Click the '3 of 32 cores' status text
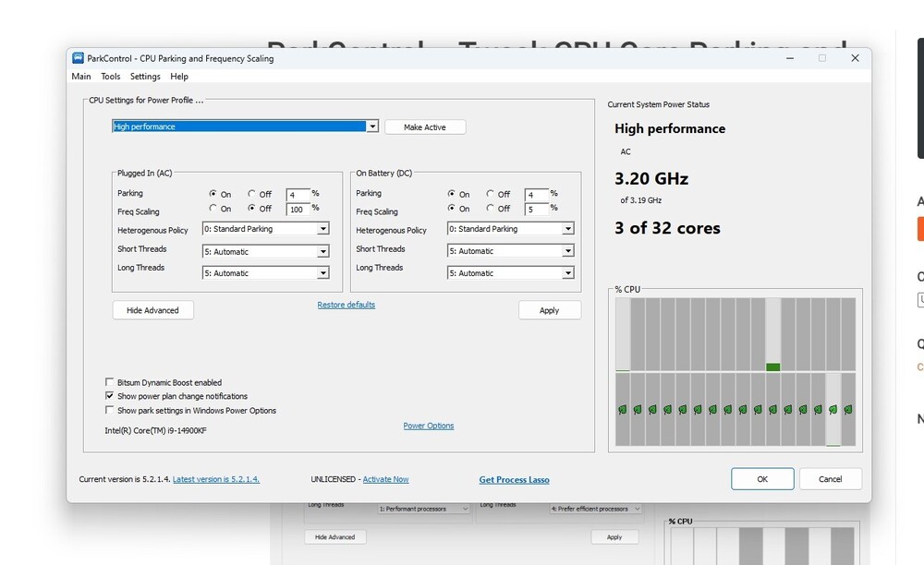 (667, 228)
